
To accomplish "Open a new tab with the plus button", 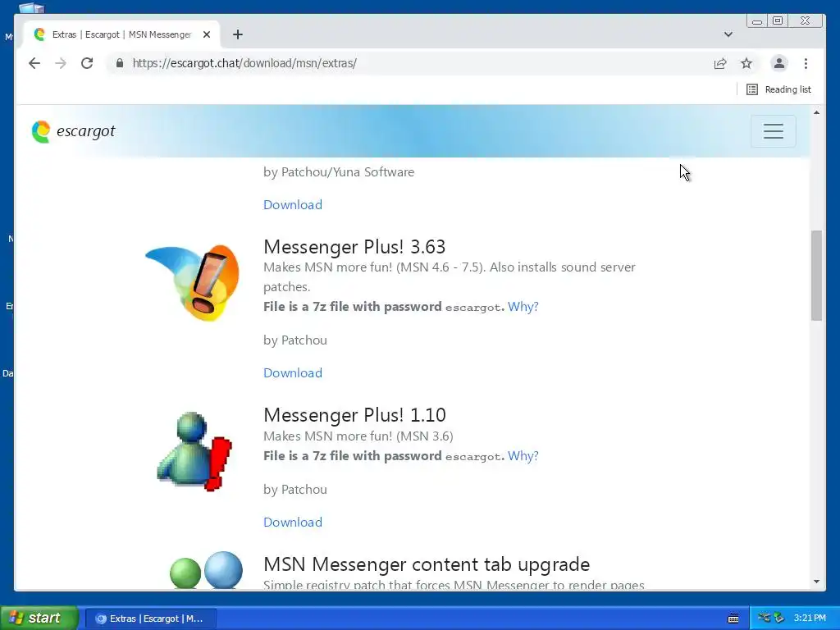I will pyautogui.click(x=238, y=34).
